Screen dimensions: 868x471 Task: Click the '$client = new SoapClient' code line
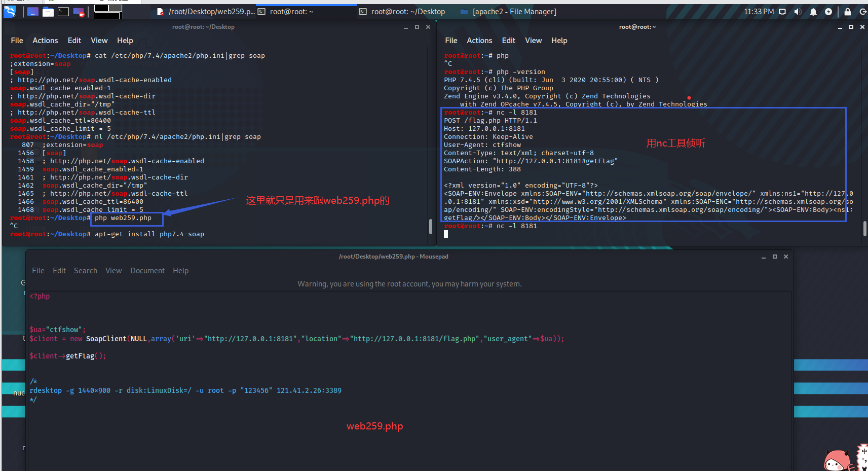297,339
